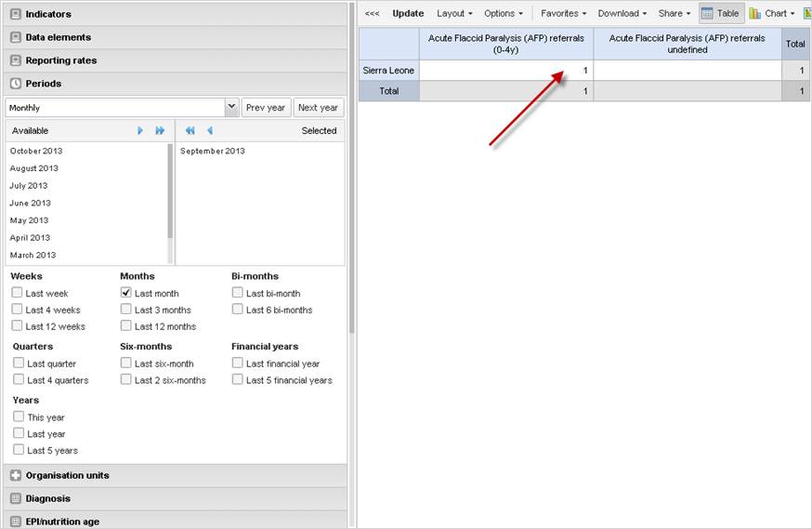Viewport: 812px width, 529px height.
Task: Check the This year checkbox
Action: tap(19, 417)
